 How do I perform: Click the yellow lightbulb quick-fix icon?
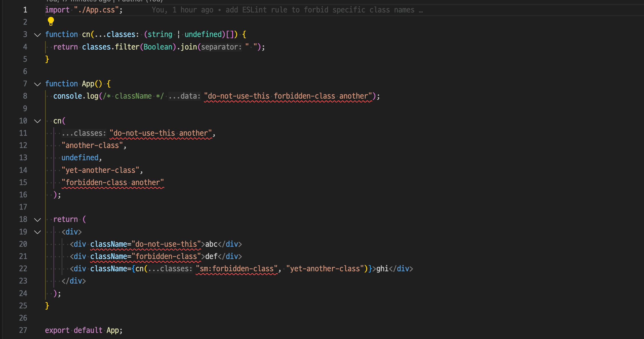click(x=51, y=21)
